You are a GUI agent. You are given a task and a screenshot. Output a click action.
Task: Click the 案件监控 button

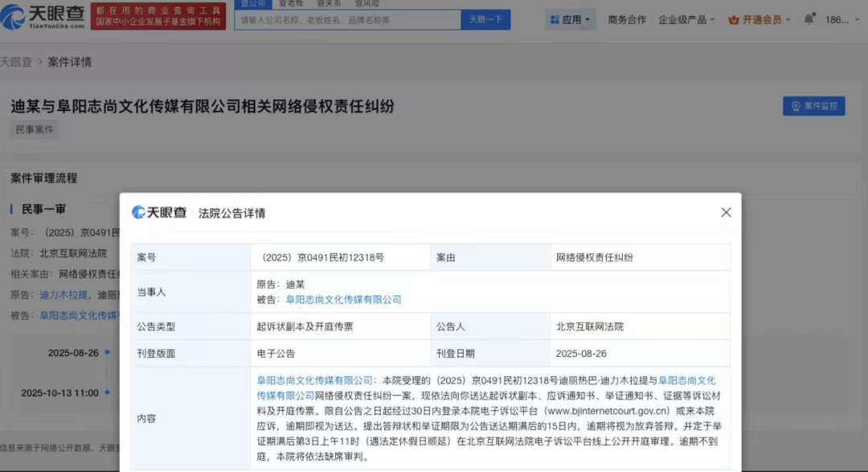(813, 106)
